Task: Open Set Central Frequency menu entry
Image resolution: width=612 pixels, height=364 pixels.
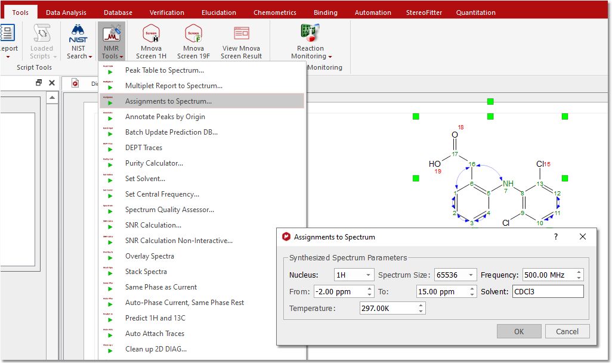Action: tap(202, 194)
